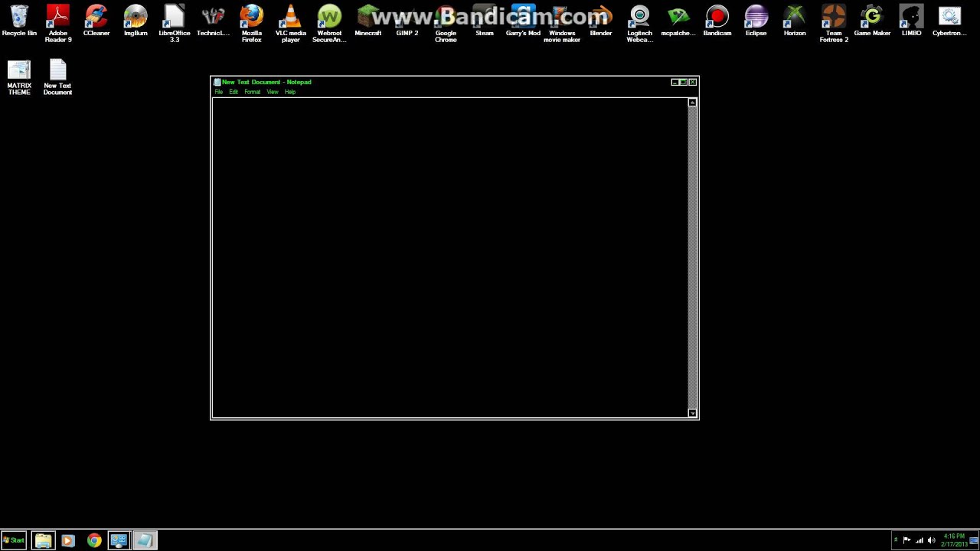Viewport: 980px width, 551px height.
Task: Select the ImgBurn desktop icon
Action: [x=136, y=21]
